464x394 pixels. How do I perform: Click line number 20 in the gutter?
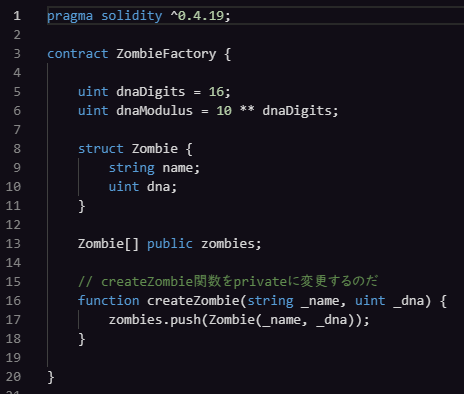(13, 377)
